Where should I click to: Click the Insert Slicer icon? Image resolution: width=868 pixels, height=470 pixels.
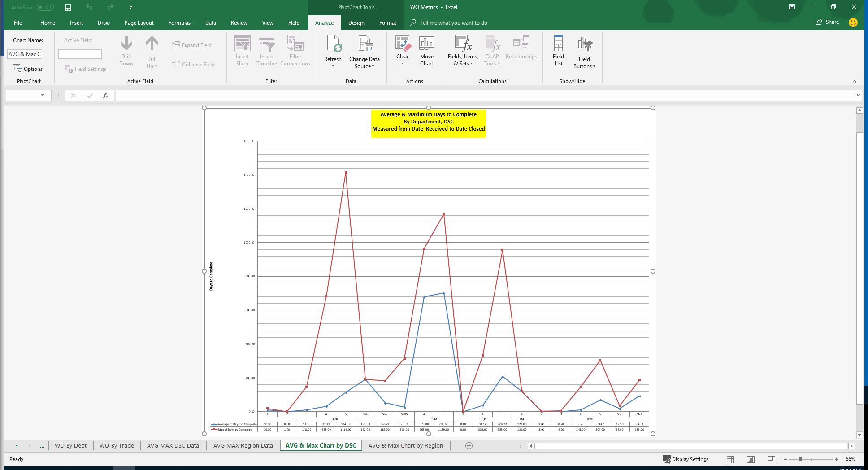click(243, 44)
